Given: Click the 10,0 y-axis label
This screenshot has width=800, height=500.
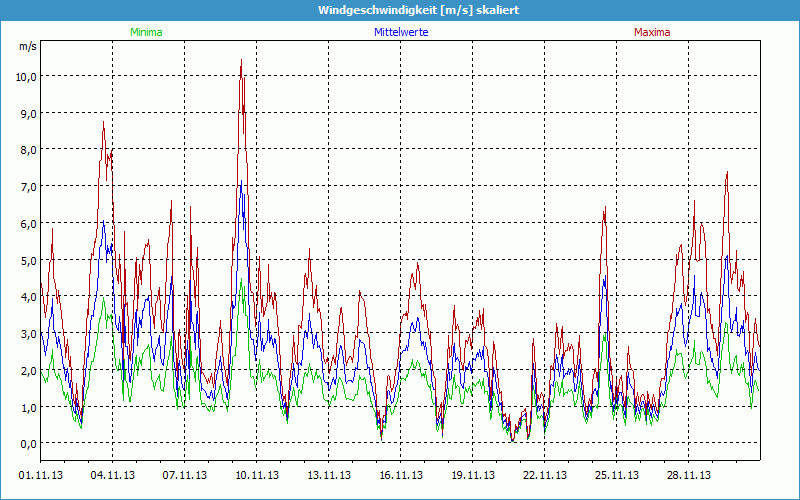Looking at the screenshot, I should 26,76.
